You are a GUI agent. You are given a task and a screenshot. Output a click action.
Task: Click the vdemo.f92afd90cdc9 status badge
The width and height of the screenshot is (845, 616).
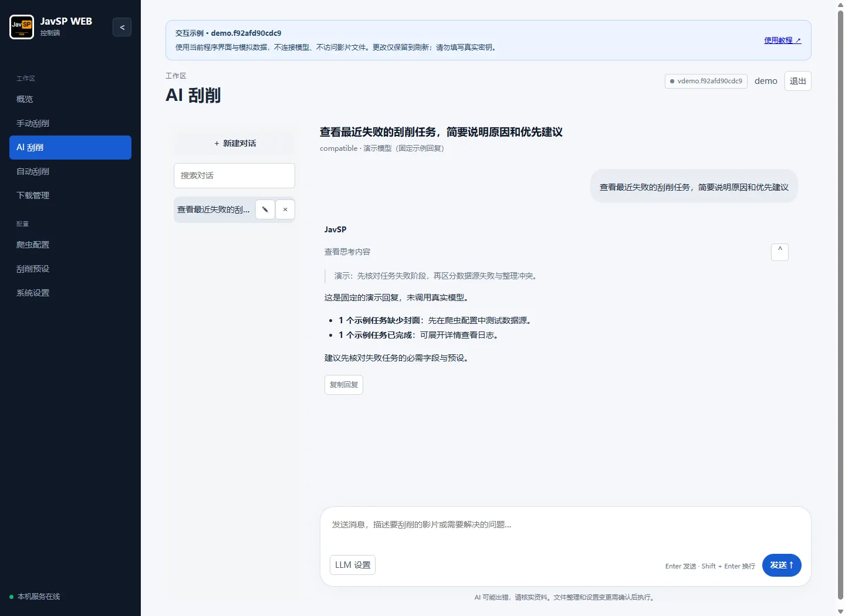coord(706,81)
